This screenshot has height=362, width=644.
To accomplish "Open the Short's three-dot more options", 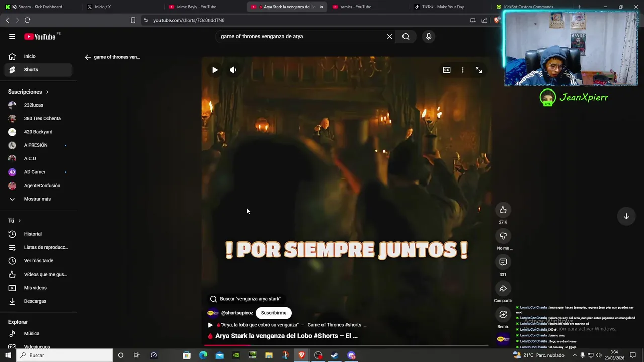I will (x=463, y=70).
